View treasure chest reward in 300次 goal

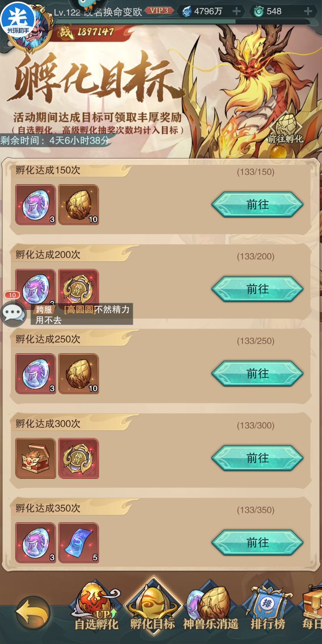[35, 458]
